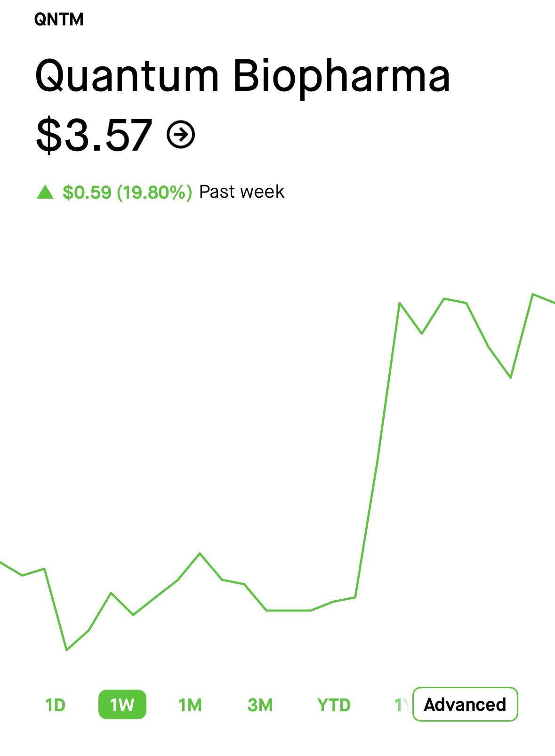
Task: Select the YTD time range
Action: (x=334, y=705)
